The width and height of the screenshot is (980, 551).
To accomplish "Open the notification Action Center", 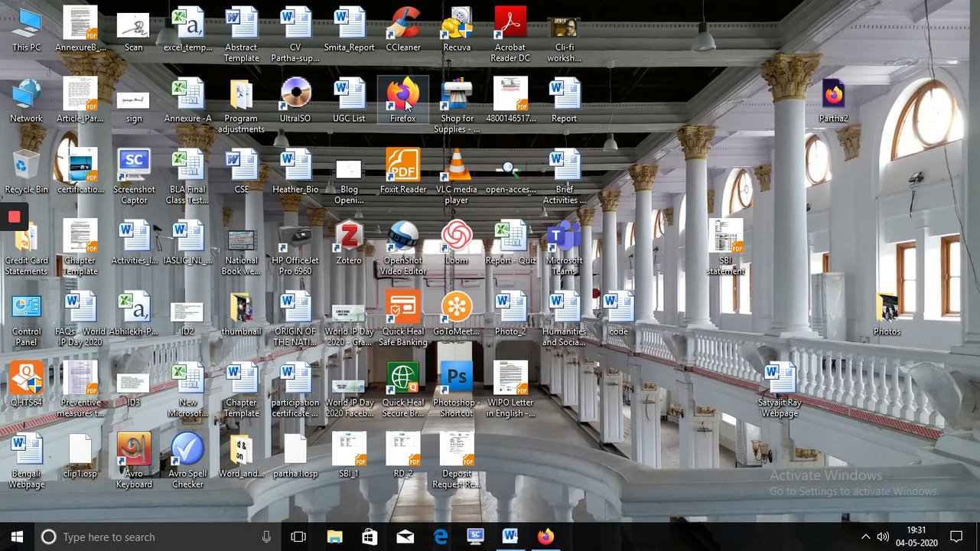I will click(x=956, y=537).
